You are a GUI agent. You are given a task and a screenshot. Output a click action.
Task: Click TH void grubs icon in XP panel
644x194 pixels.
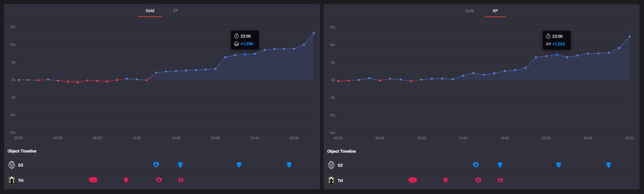point(413,180)
